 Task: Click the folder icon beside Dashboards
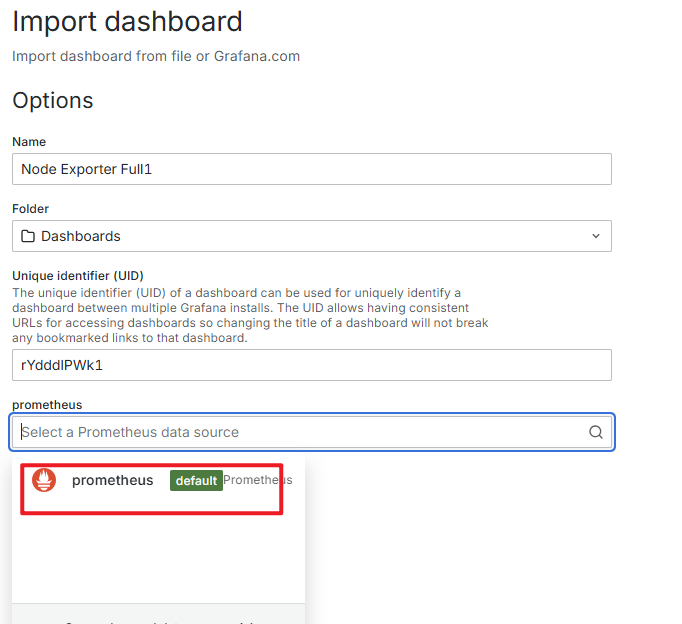(28, 236)
